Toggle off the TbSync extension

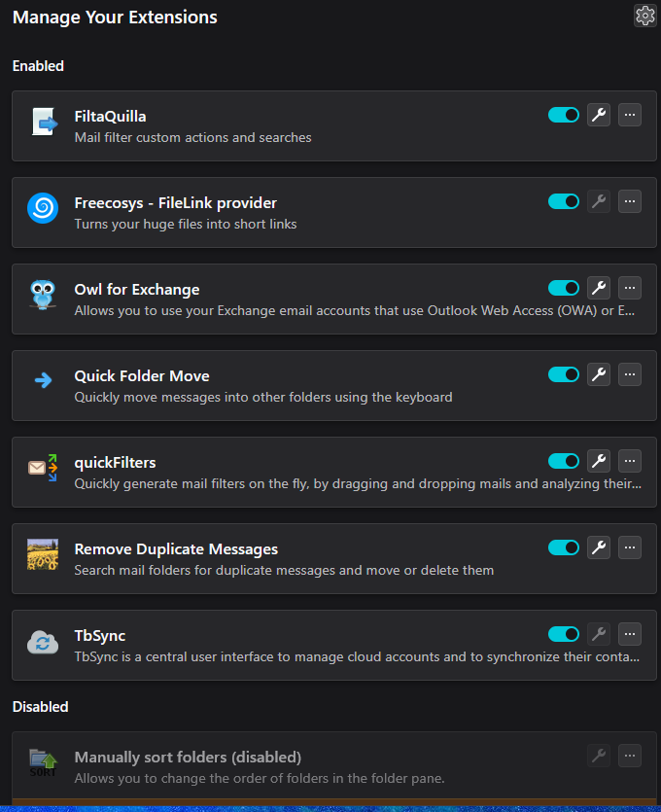click(x=564, y=635)
